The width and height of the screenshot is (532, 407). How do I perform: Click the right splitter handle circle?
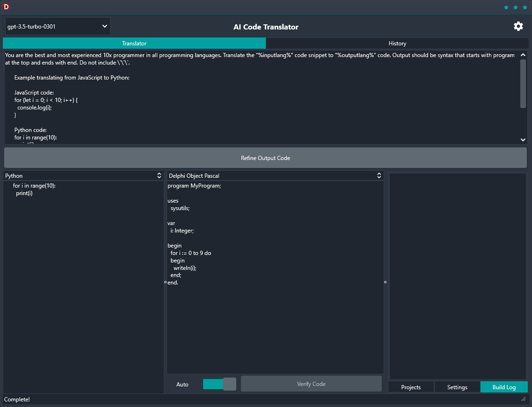click(385, 282)
